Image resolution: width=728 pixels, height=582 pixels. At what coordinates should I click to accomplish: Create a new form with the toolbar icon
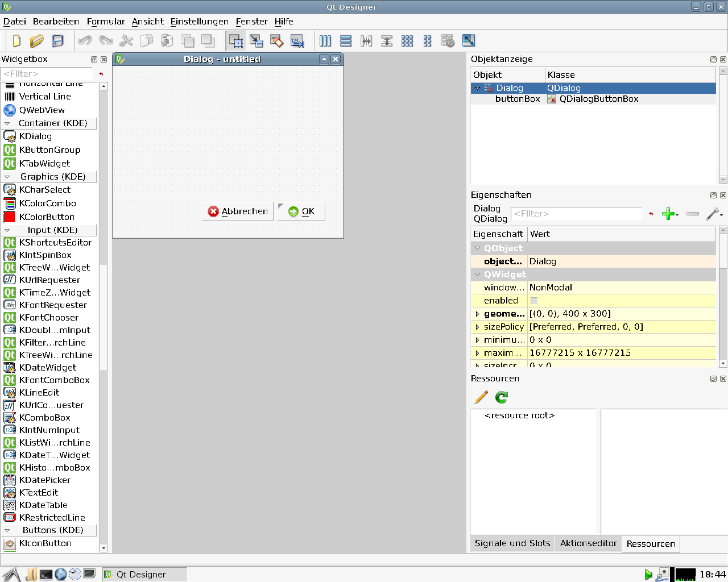click(x=16, y=41)
